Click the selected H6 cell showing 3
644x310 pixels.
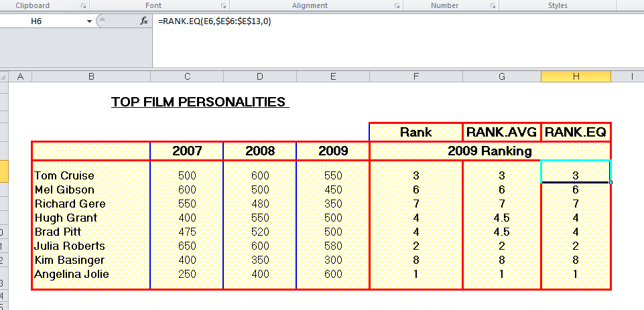pyautogui.click(x=576, y=173)
